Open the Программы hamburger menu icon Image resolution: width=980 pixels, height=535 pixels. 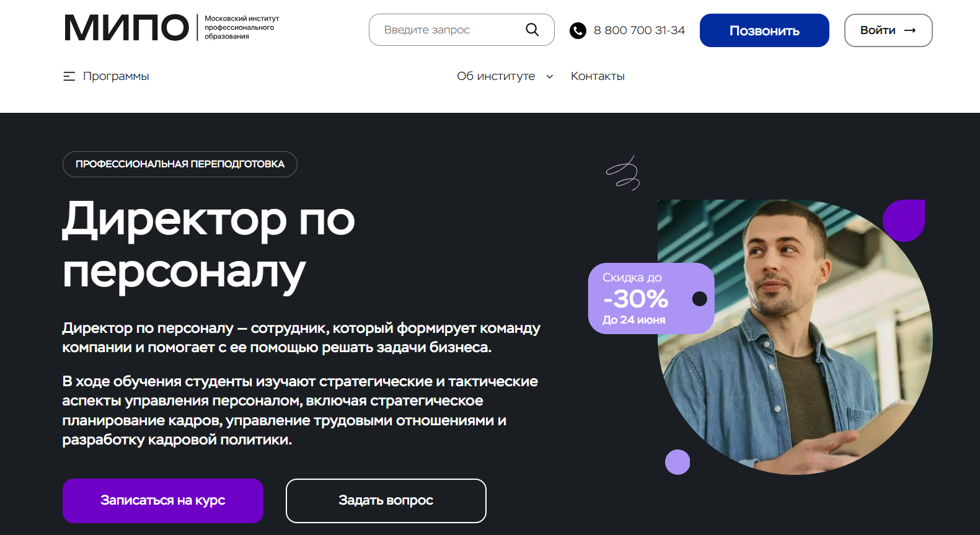click(69, 76)
